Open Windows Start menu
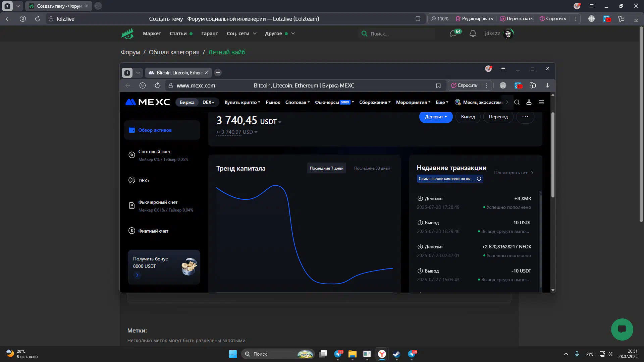Image resolution: width=644 pixels, height=362 pixels. [x=233, y=354]
